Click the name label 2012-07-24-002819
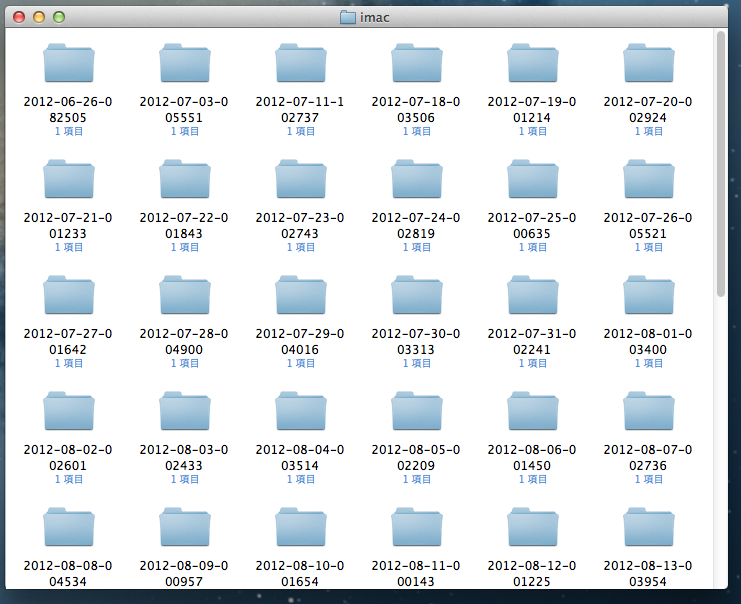741x604 pixels. click(x=416, y=225)
